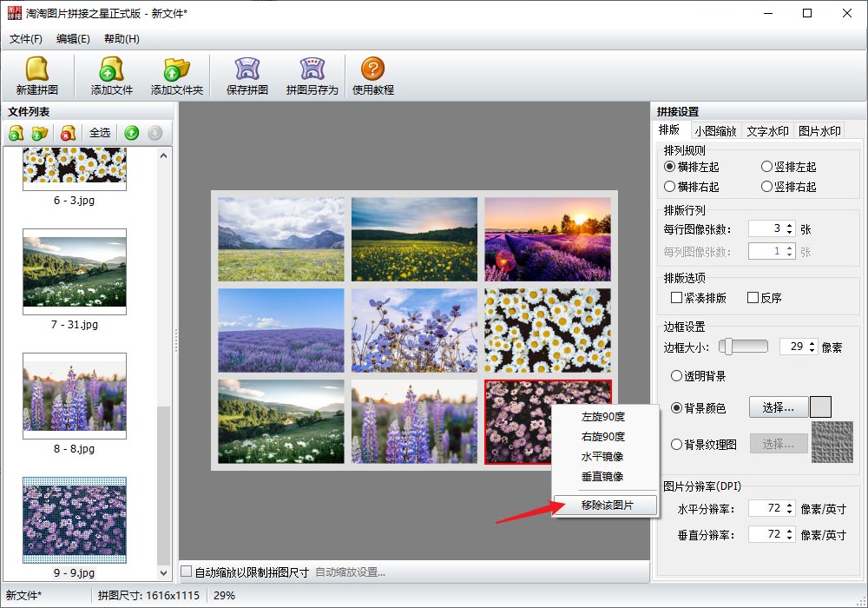
Task: Click 移除该图片 to remove the image
Action: pos(606,505)
